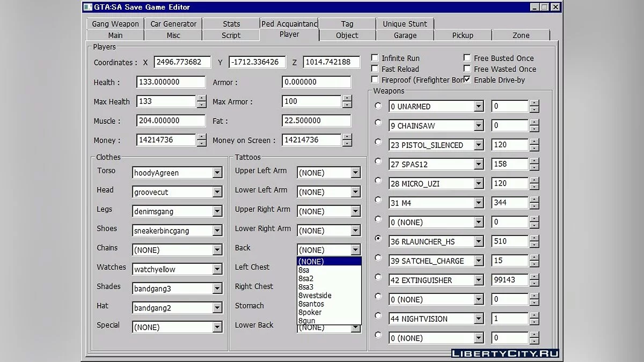Image resolution: width=644 pixels, height=362 pixels.
Task: Increase Max Health with the up arrow
Action: pos(201,99)
